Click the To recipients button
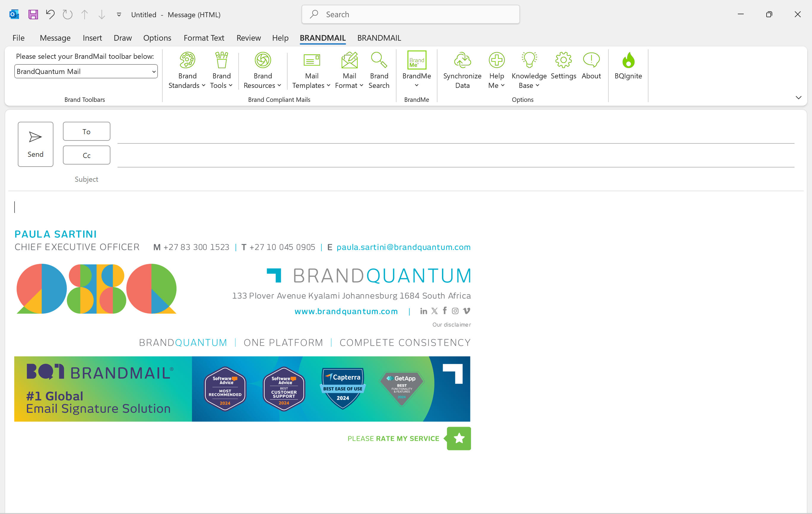The height and width of the screenshot is (514, 812). coord(86,132)
